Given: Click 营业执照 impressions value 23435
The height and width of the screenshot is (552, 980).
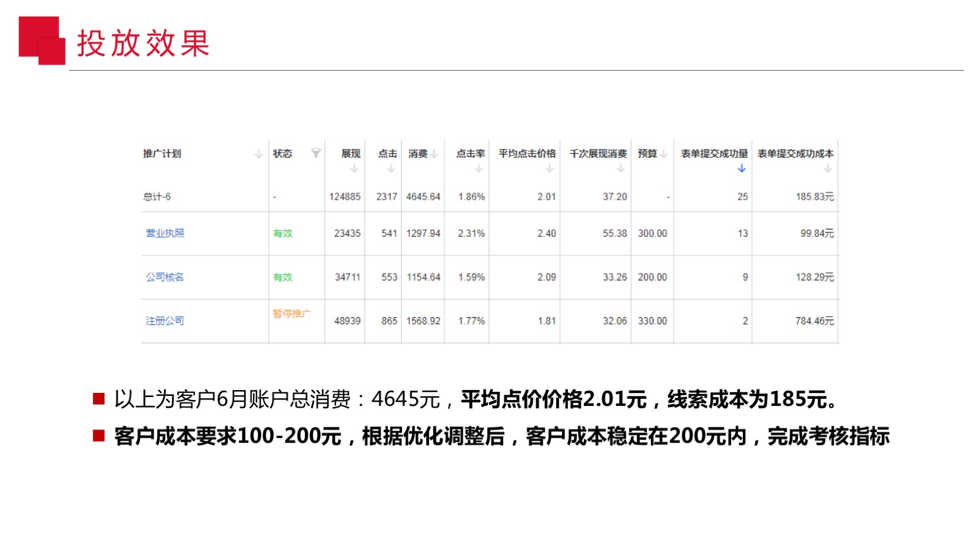Looking at the screenshot, I should tap(347, 233).
